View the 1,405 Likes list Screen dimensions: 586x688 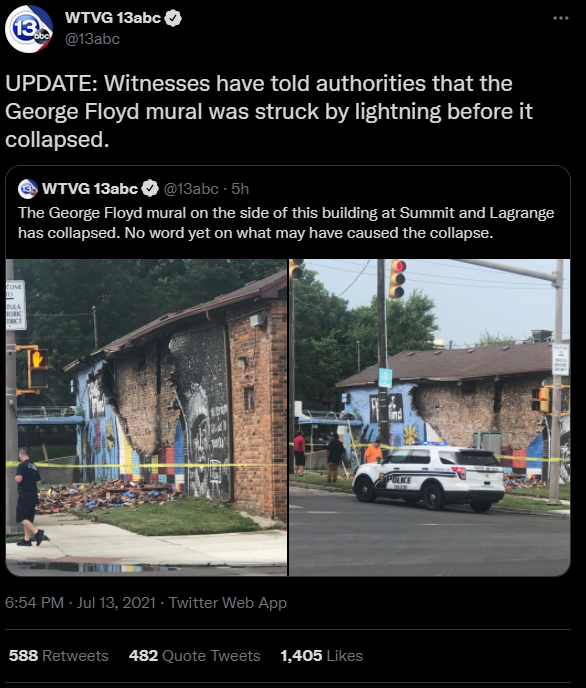322,656
